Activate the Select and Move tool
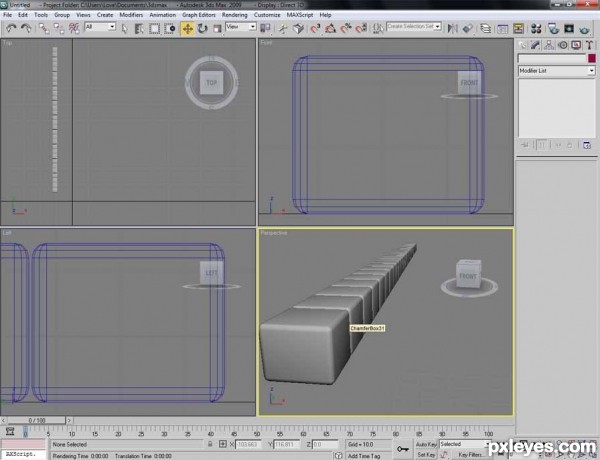The height and width of the screenshot is (460, 600). 188,29
